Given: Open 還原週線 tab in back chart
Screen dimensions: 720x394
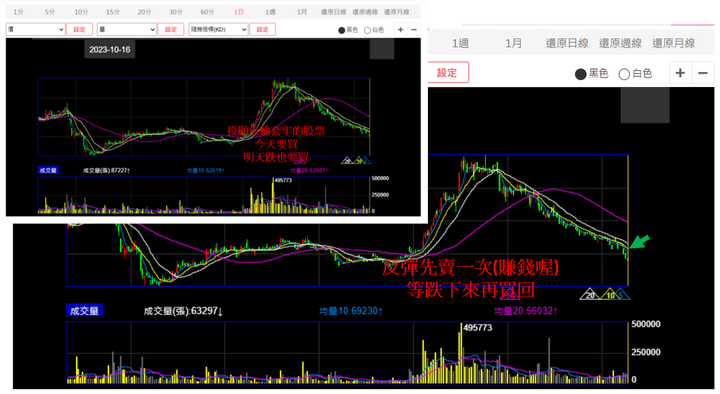Looking at the screenshot, I should pyautogui.click(x=620, y=44).
